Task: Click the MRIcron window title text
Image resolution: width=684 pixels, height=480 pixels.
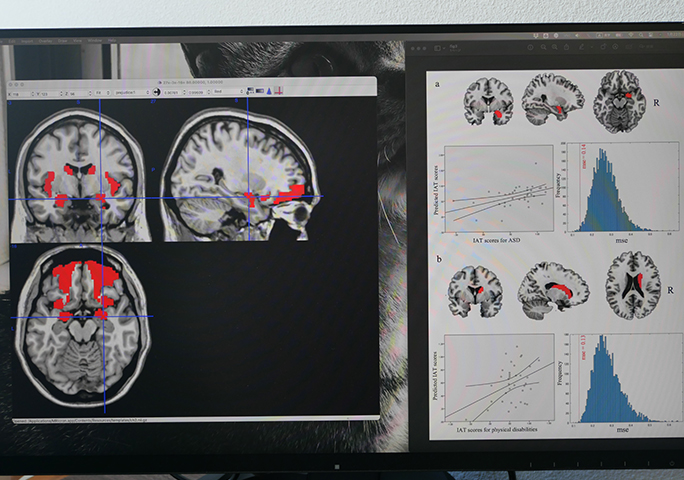Action: point(192,82)
